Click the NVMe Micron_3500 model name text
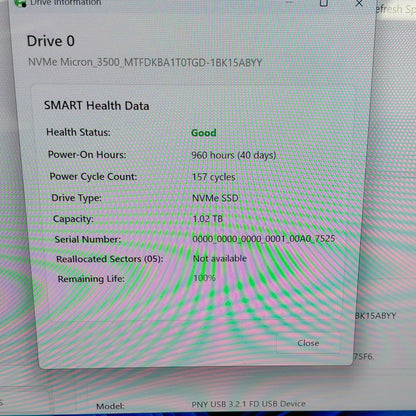 click(145, 62)
